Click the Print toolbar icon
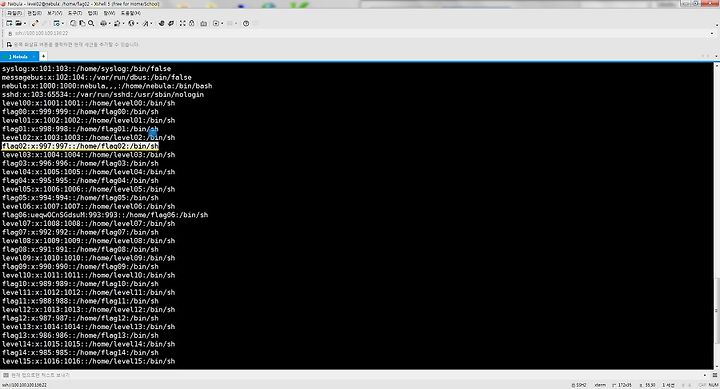This screenshot has height=389, width=720. click(103, 23)
